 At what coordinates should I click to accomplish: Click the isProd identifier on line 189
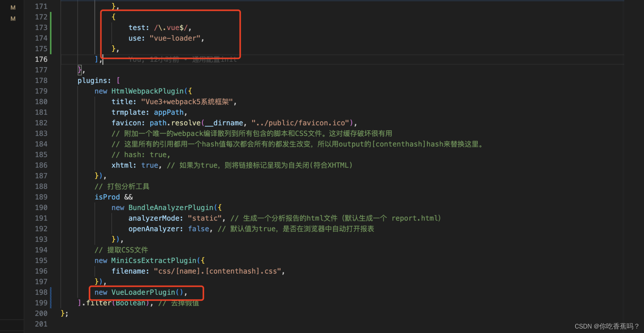pos(107,197)
